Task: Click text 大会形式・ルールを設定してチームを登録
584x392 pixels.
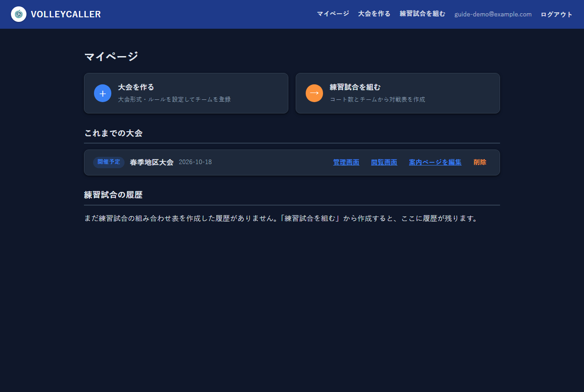Action: pos(174,99)
